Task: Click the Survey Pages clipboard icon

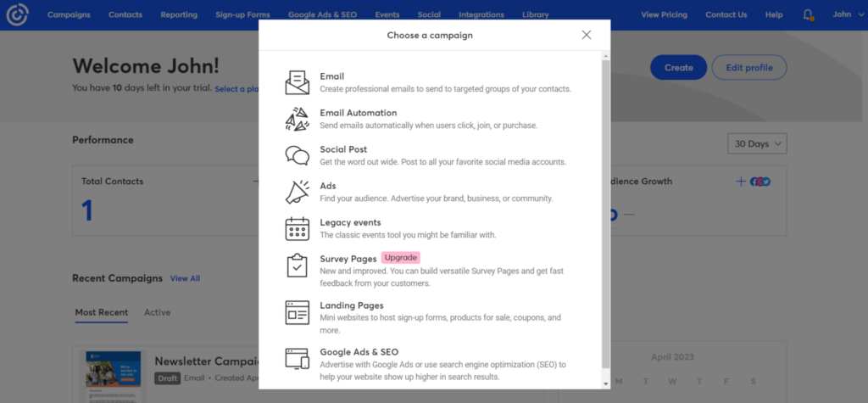Action: 298,266
